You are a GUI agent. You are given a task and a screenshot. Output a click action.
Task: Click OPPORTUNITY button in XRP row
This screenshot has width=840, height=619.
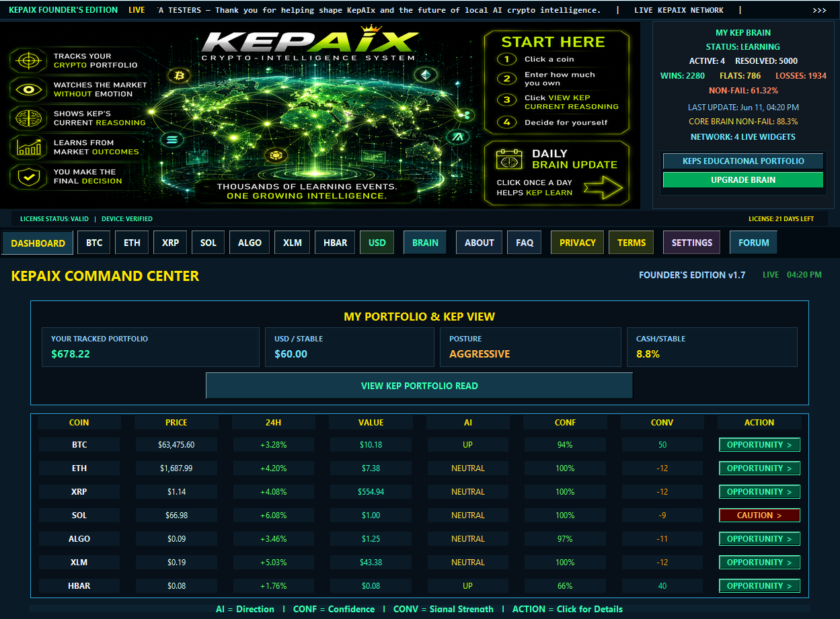pos(759,492)
